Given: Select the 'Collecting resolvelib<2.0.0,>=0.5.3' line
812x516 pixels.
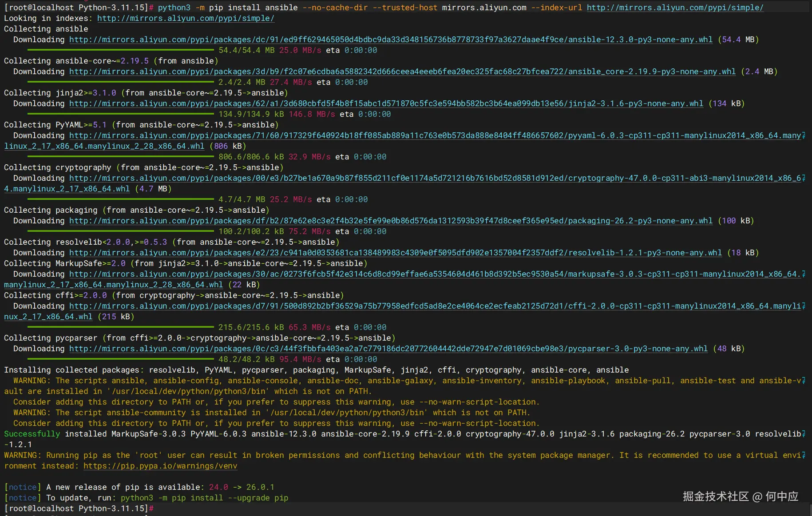Looking at the screenshot, I should coord(172,242).
